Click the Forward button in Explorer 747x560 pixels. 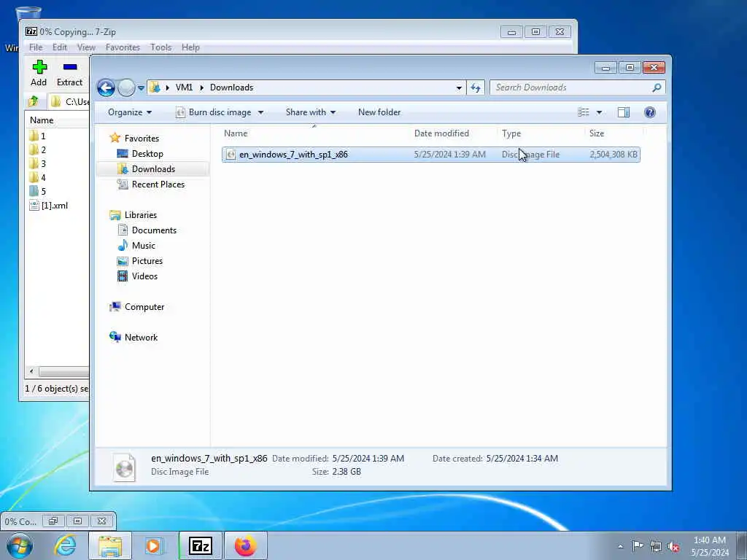pyautogui.click(x=126, y=87)
